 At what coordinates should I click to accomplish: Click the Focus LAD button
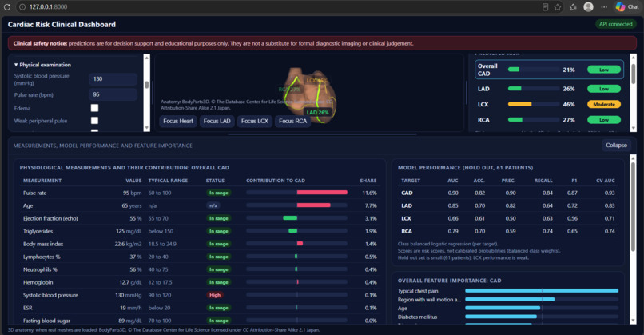(217, 121)
